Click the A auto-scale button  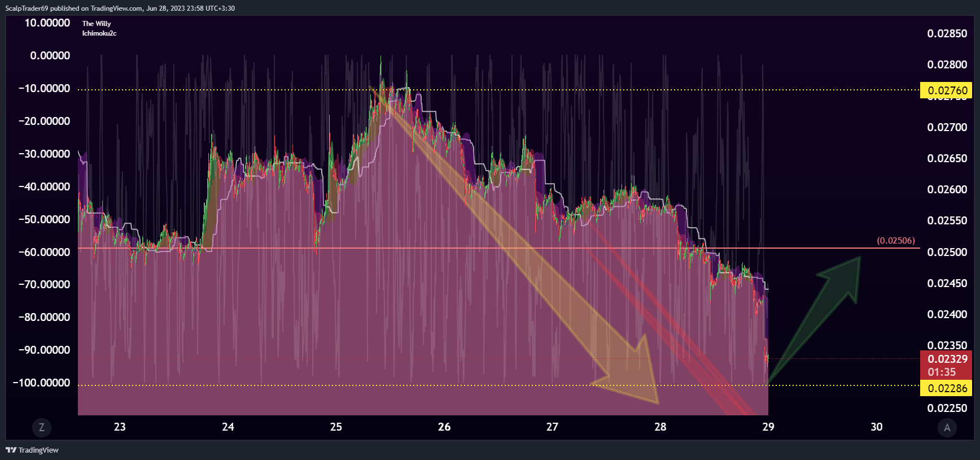coord(947,428)
